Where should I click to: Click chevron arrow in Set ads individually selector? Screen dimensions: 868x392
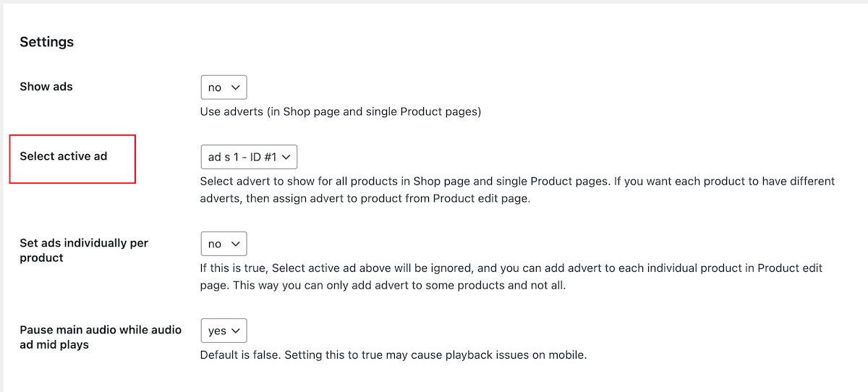(235, 244)
